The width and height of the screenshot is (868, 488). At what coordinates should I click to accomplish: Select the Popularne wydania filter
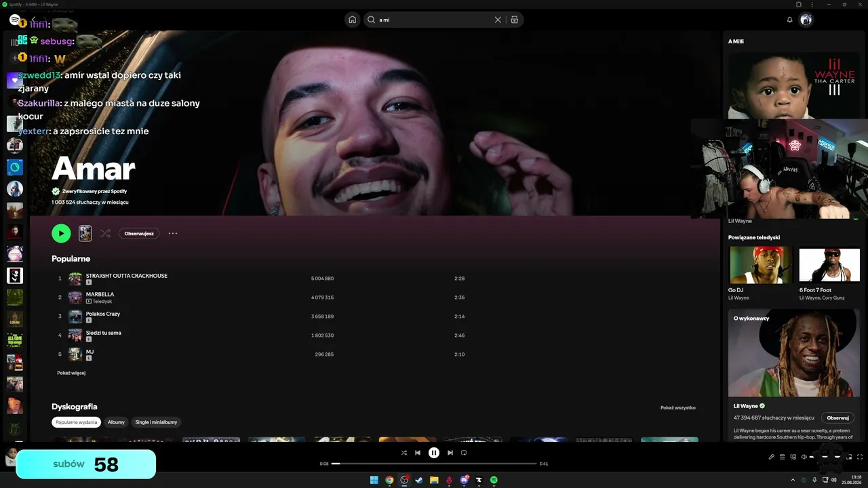pyautogui.click(x=76, y=422)
